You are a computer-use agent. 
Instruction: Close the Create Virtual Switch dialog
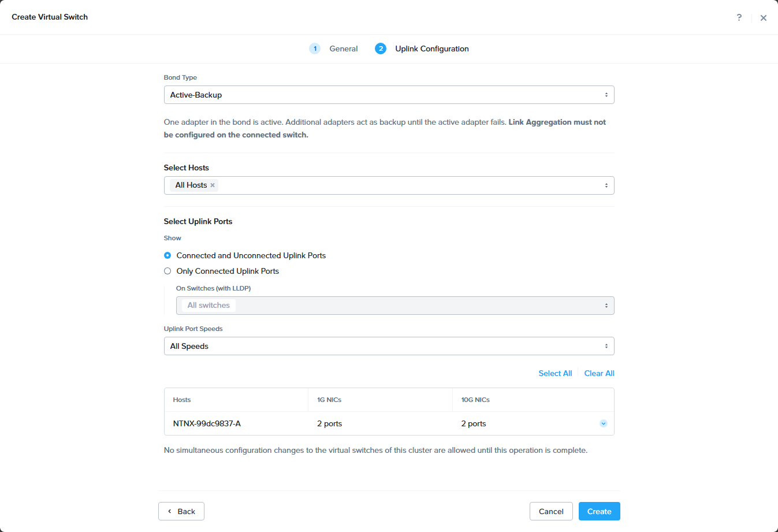pyautogui.click(x=763, y=18)
